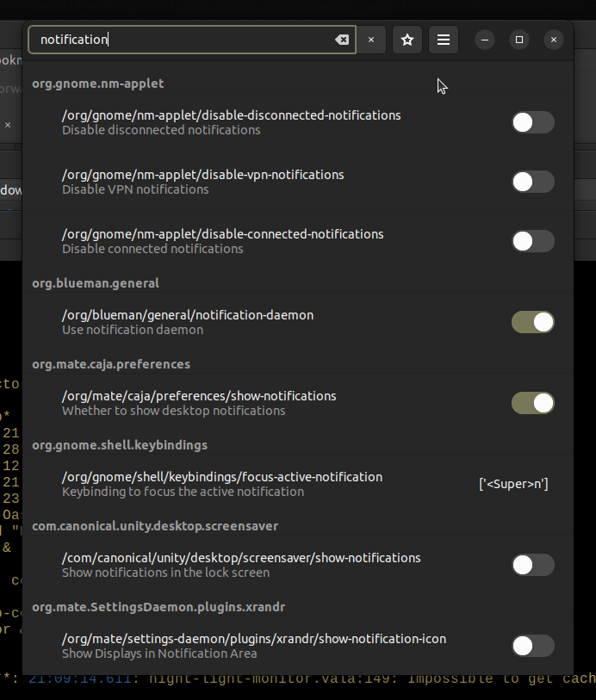Open disable-vpn-notifications key row
The image size is (596, 700).
203,182
